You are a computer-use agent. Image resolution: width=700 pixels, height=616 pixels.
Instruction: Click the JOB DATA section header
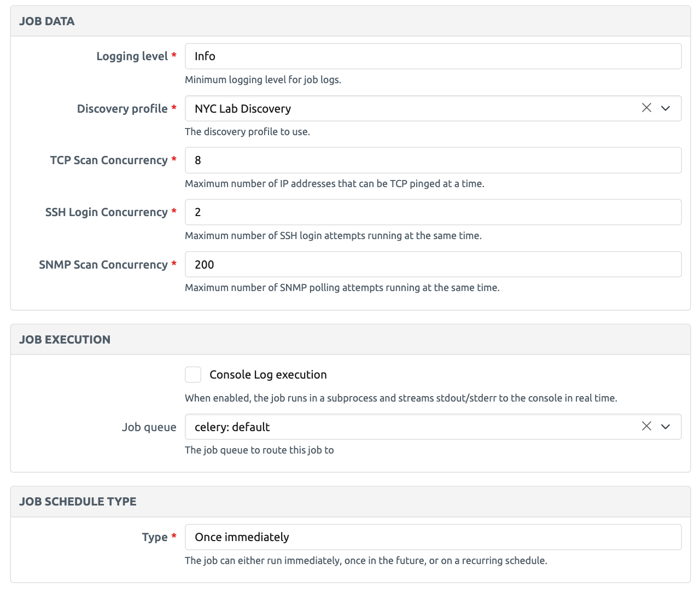[47, 21]
